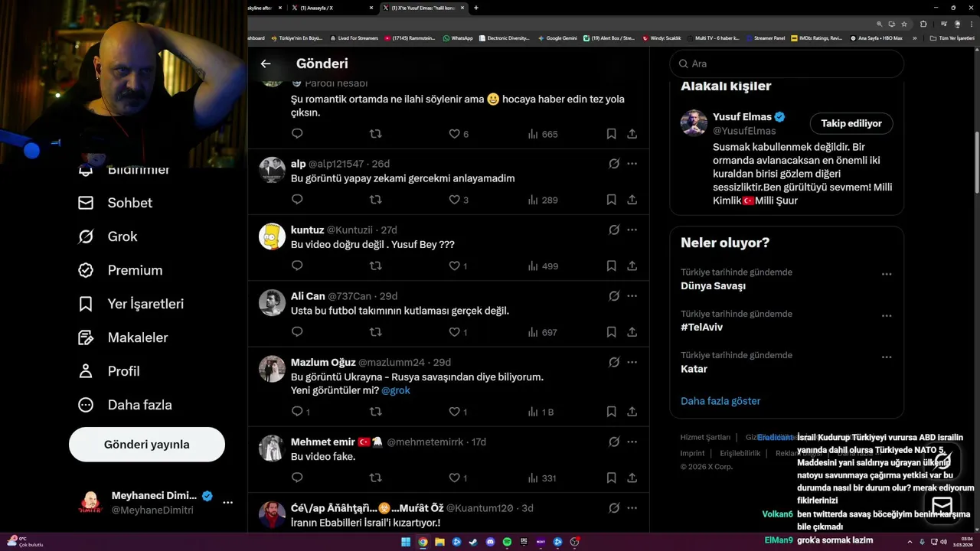Viewport: 980px width, 551px height.
Task: Open a new browser tab with plus
Action: pyautogui.click(x=476, y=8)
